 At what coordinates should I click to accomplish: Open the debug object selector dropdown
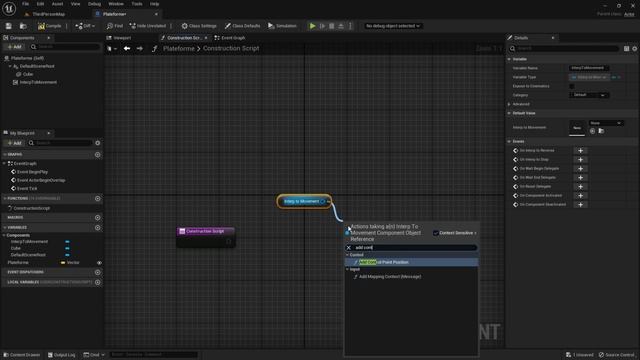coord(393,26)
